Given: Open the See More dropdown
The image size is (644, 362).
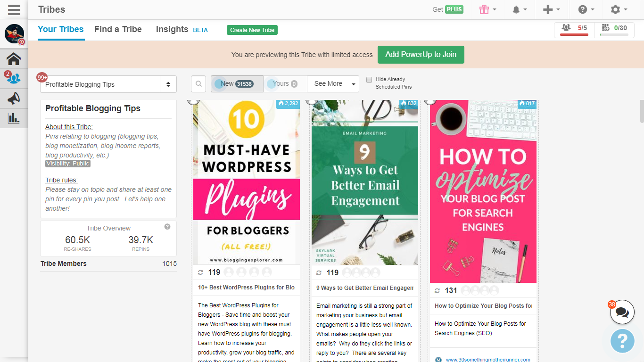Looking at the screenshot, I should click(x=333, y=84).
